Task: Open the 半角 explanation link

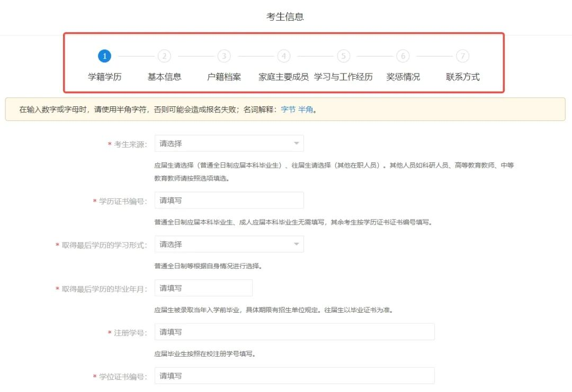Action: (x=306, y=110)
